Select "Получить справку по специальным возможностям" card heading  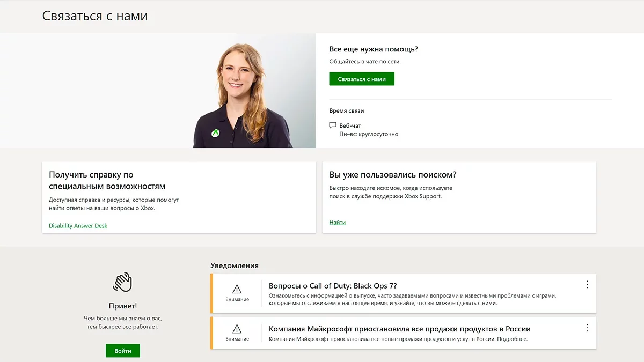coord(107,181)
